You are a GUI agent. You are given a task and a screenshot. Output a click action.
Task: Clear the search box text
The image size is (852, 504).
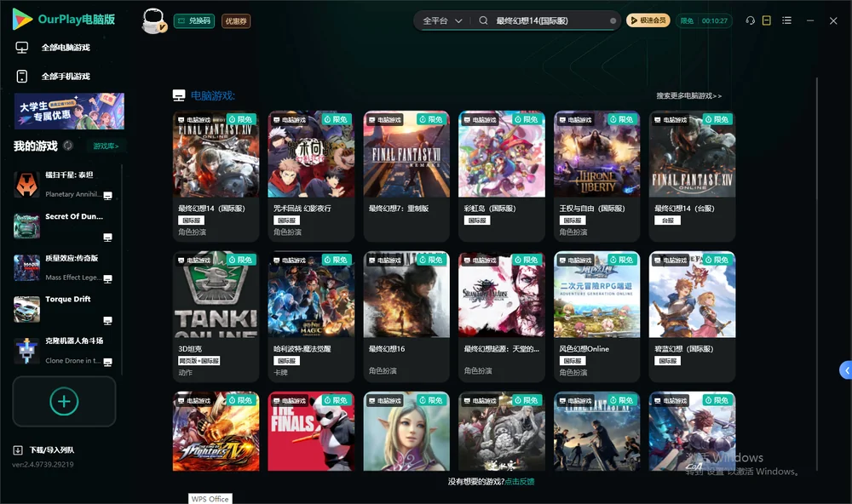coord(613,20)
